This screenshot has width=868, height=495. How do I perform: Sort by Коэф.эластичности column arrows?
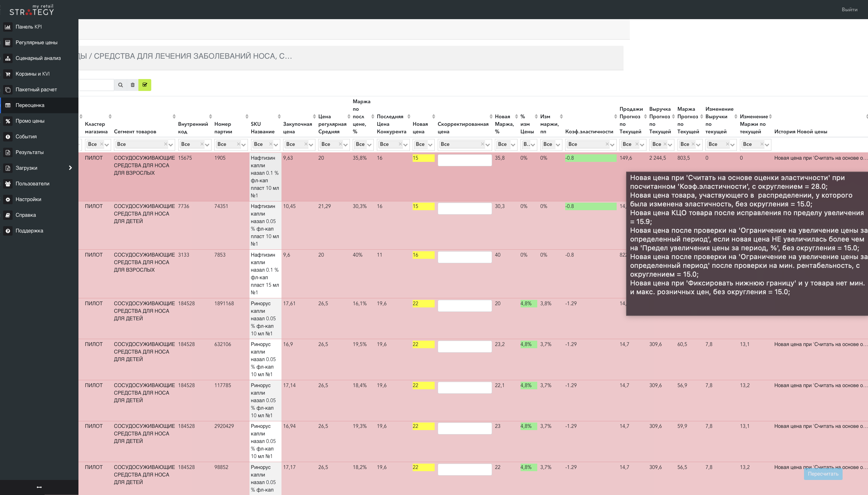(x=615, y=117)
